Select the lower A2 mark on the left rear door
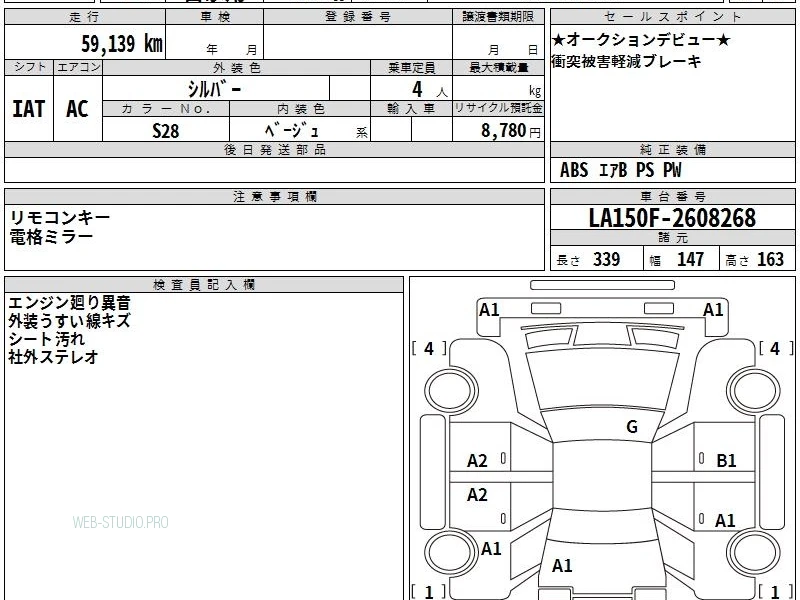Viewport: 800px width, 600px height. pos(478,494)
